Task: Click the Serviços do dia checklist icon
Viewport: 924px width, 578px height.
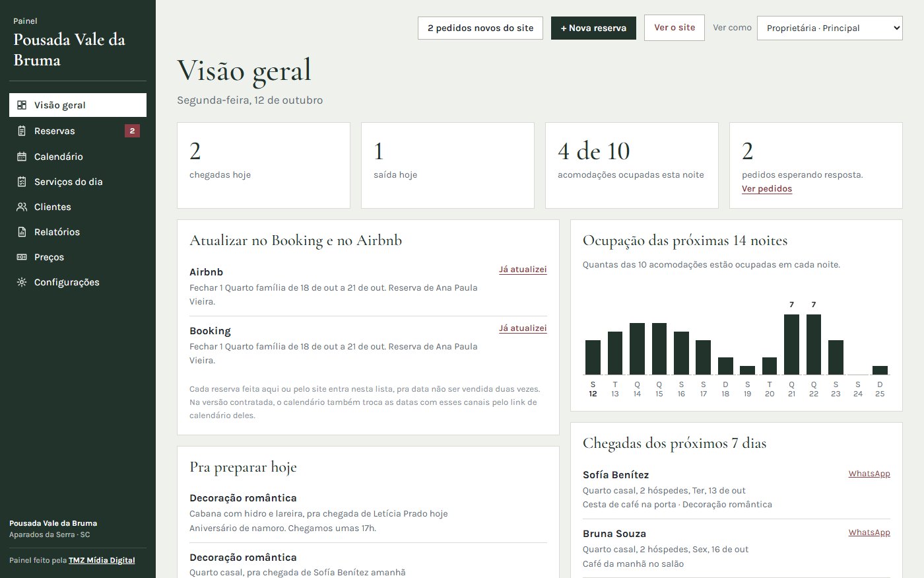Action: point(22,182)
